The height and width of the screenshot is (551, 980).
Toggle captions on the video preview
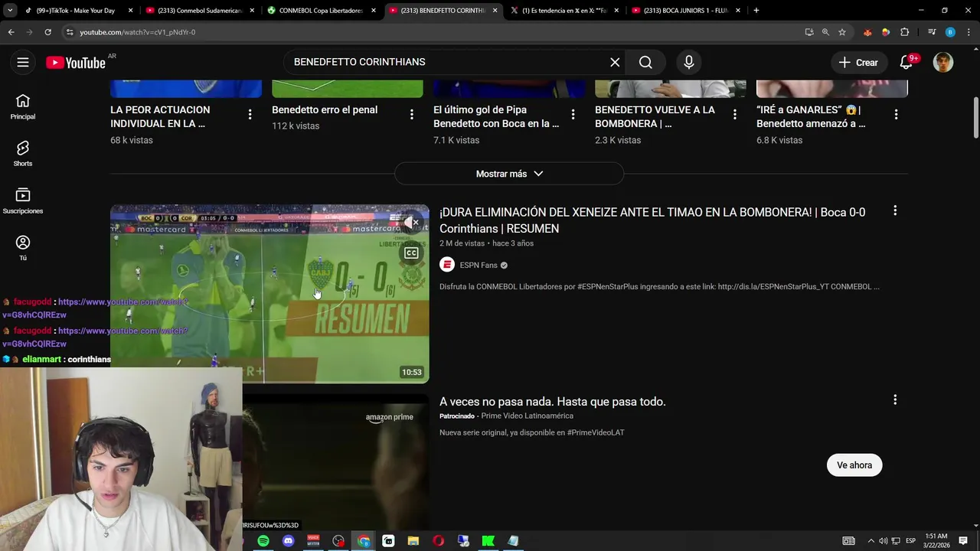click(411, 253)
